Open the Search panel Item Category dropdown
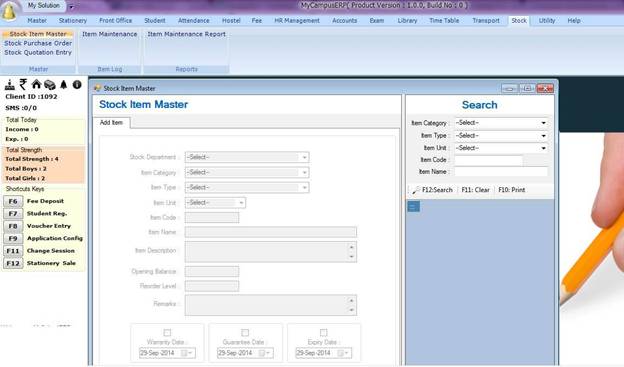Viewport: 624px width, 367px height. pyautogui.click(x=501, y=123)
